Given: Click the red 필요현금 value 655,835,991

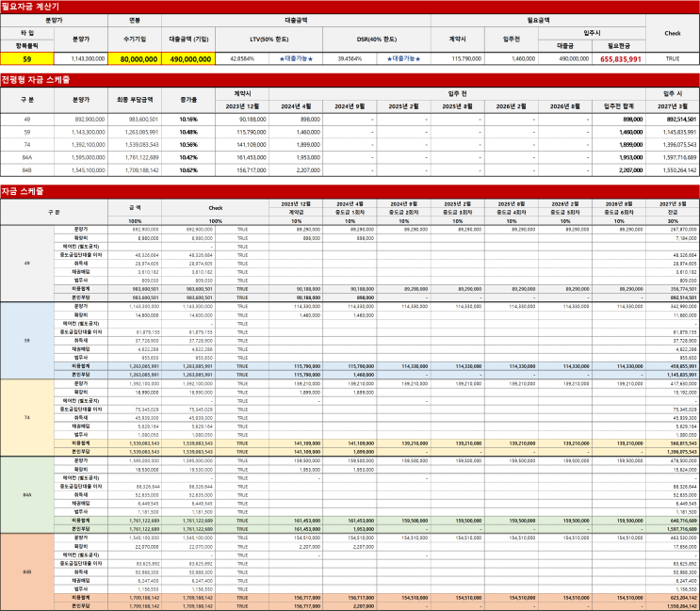Looking at the screenshot, I should coord(619,59).
